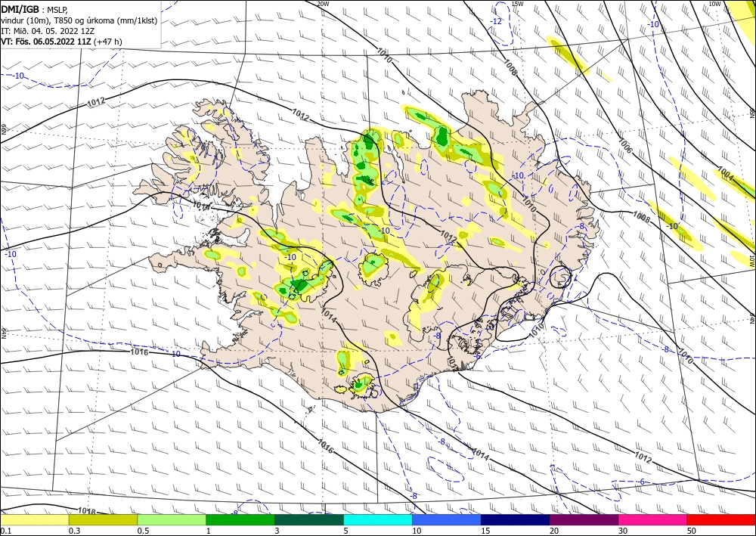Viewport: 756px width, 536px height.
Task: Click the '1004' isobar label
Action: [x=725, y=174]
